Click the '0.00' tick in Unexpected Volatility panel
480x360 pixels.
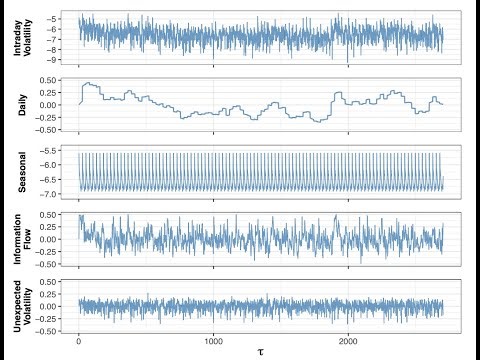click(x=48, y=307)
